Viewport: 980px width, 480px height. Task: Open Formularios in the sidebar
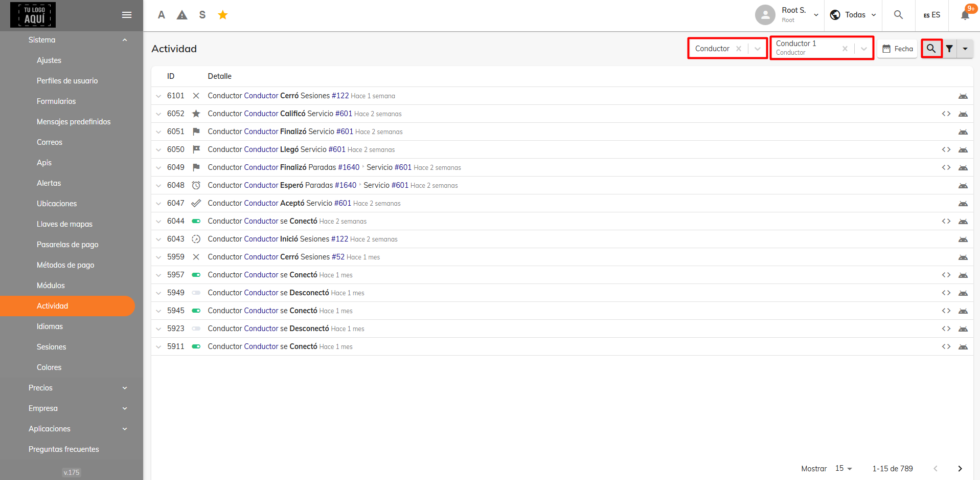56,101
